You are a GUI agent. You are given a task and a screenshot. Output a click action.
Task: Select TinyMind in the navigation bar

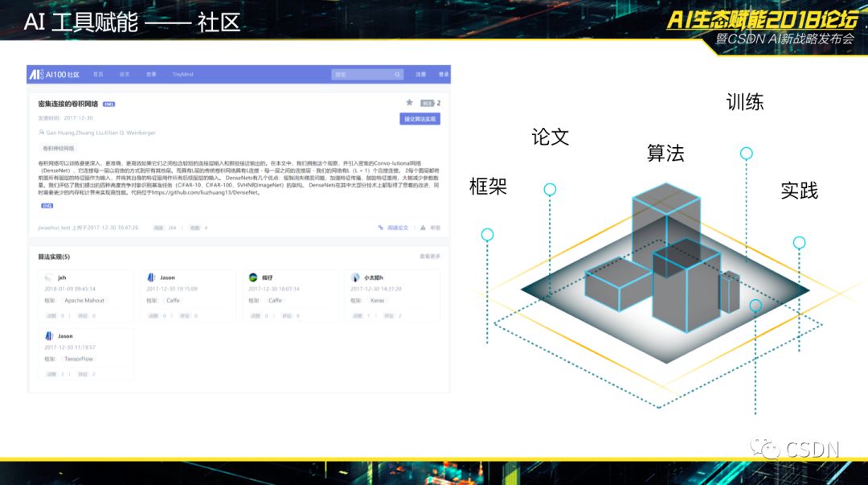181,74
